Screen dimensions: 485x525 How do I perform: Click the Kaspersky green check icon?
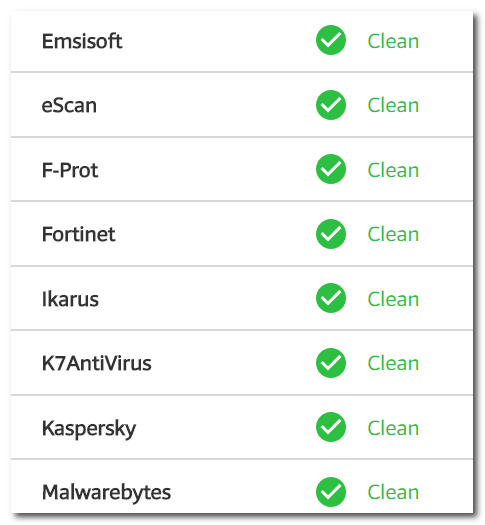click(330, 427)
